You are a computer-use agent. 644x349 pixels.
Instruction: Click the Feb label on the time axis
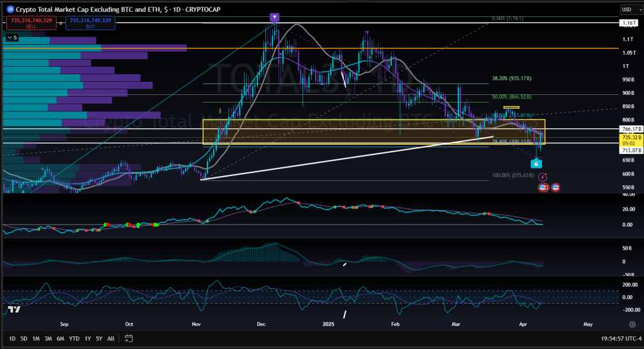tap(395, 324)
